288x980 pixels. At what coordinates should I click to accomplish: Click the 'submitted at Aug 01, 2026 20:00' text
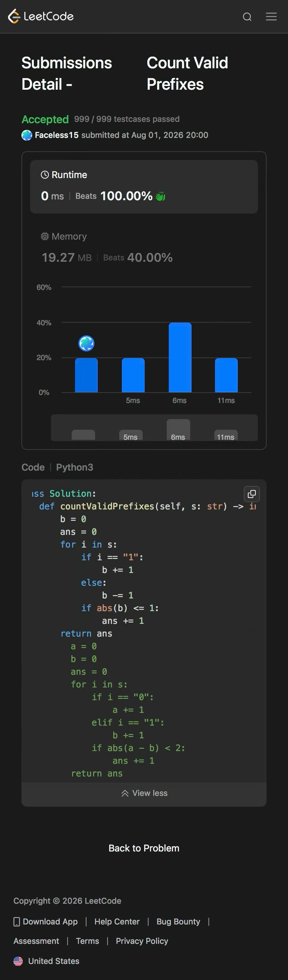145,135
